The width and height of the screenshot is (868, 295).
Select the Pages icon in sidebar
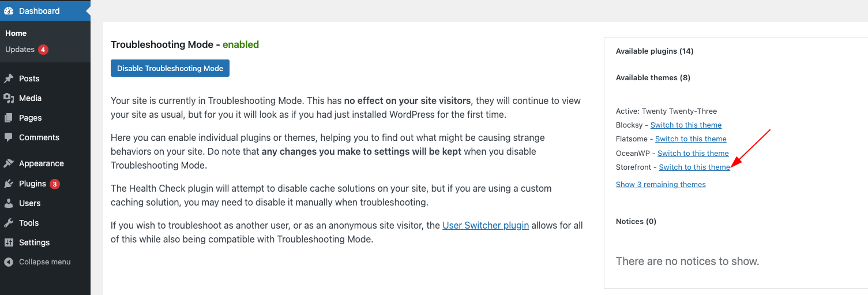(x=9, y=118)
